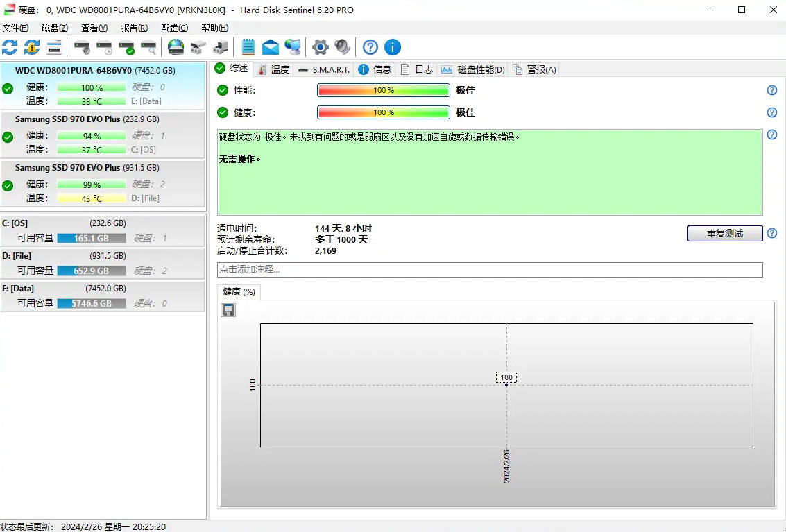Image resolution: width=786 pixels, height=532 pixels.
Task: Open the 报告(R) menu
Action: coord(135,28)
